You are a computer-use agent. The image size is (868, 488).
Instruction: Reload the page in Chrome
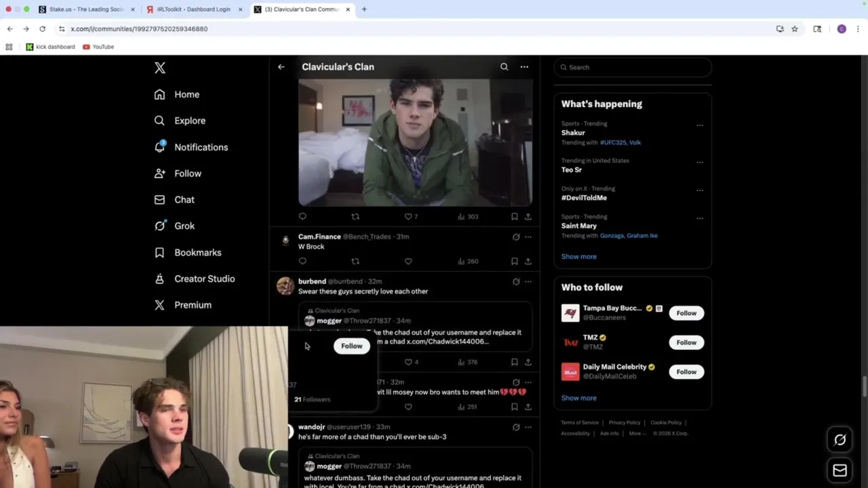pos(42,29)
